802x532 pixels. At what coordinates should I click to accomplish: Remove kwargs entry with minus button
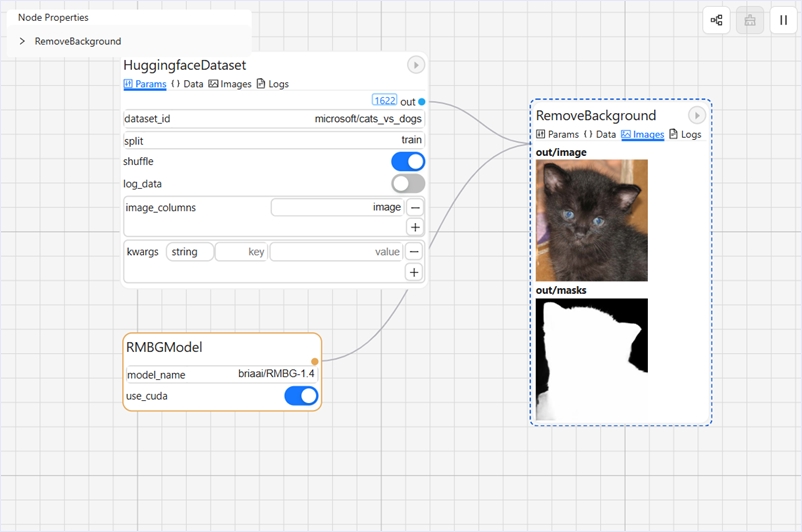[x=415, y=251]
